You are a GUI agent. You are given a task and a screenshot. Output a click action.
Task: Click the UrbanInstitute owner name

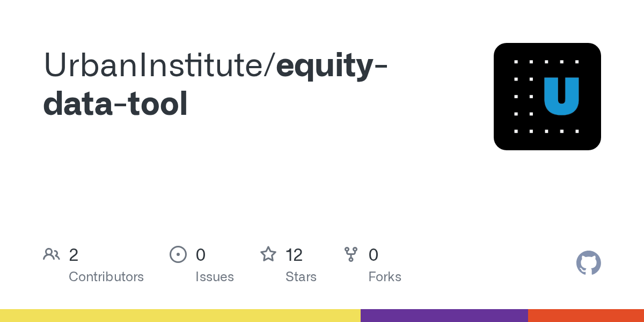(x=158, y=65)
